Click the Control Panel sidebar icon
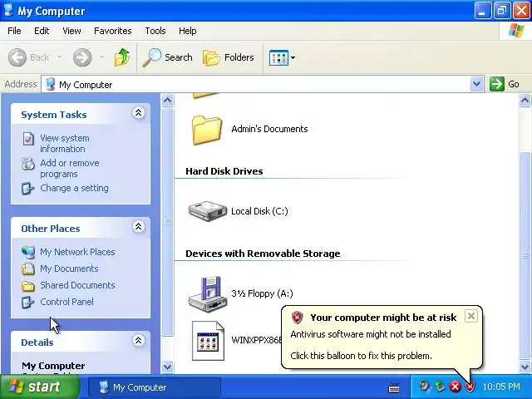The width and height of the screenshot is (532, 399). [x=27, y=303]
